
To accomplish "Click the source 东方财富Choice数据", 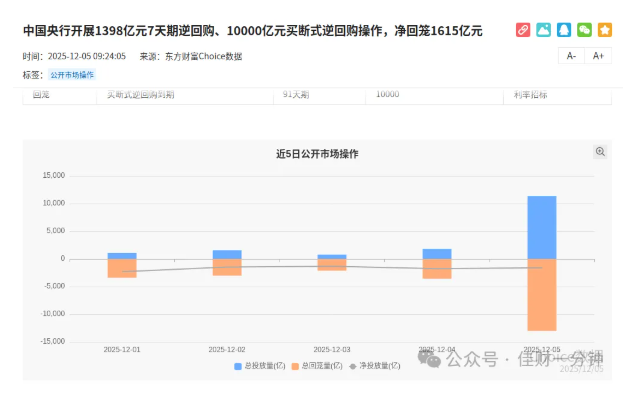I will coord(203,56).
